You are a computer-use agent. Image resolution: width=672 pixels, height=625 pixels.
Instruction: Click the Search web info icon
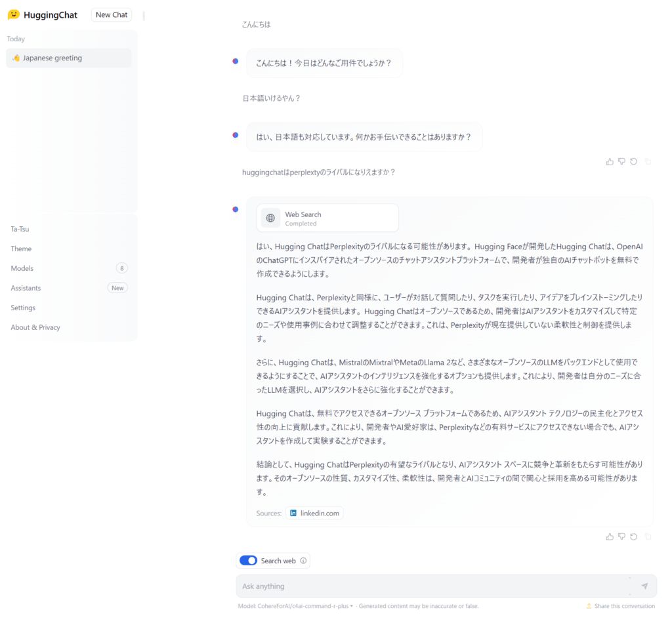(x=303, y=561)
